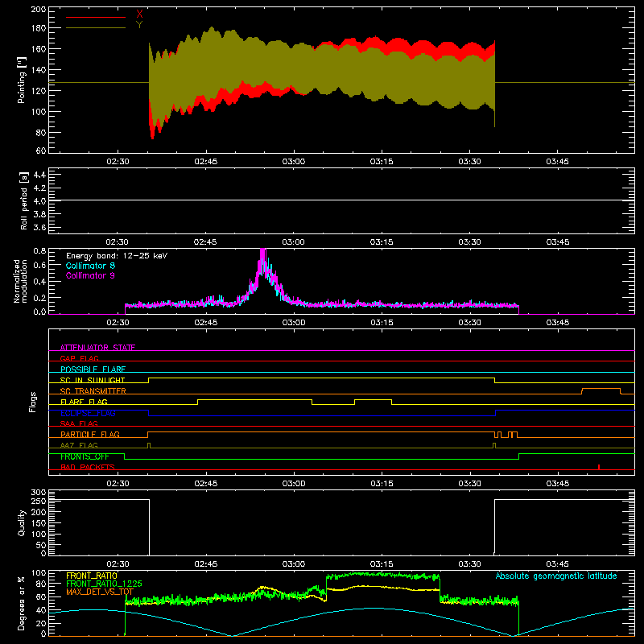The image size is (644, 644).
Task: Click the 02:45 label under Roll period plot
Action: tap(205, 242)
